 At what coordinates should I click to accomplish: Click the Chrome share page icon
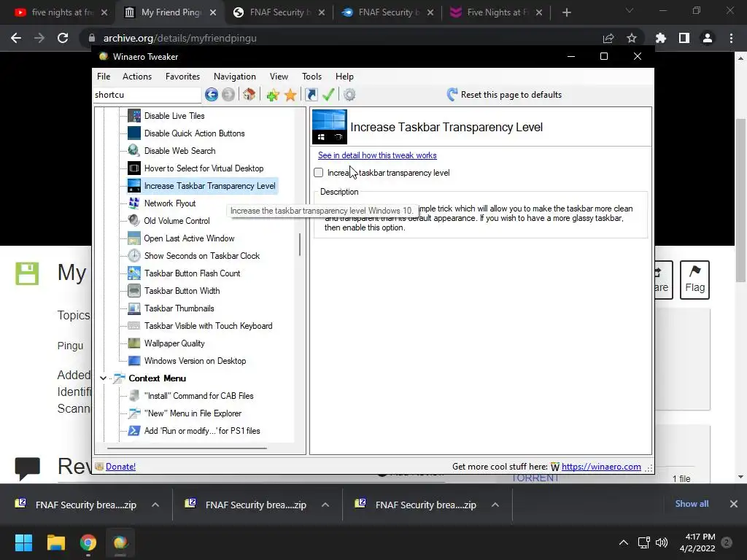[608, 38]
